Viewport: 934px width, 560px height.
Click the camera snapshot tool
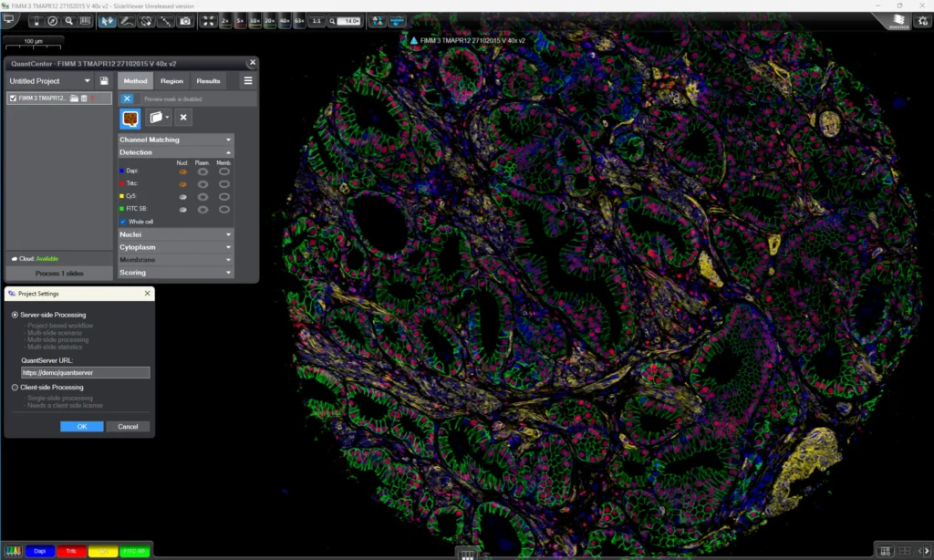[x=185, y=20]
